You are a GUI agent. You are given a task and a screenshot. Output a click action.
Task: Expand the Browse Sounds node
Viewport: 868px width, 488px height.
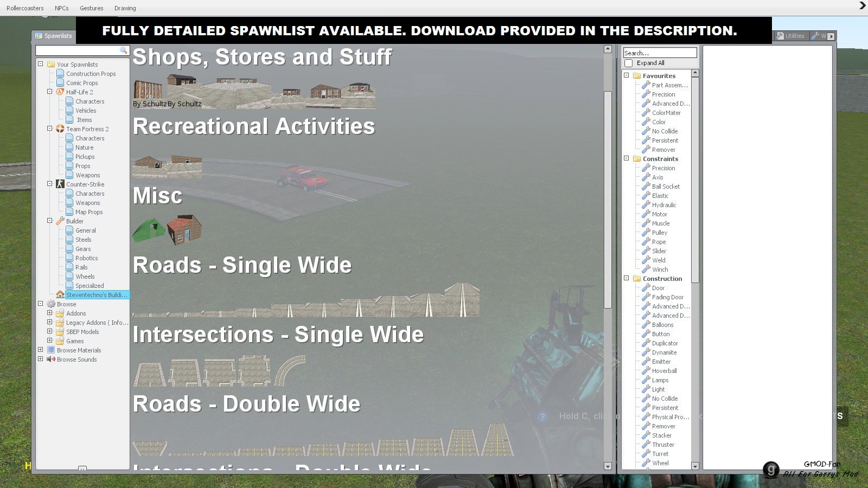point(41,359)
